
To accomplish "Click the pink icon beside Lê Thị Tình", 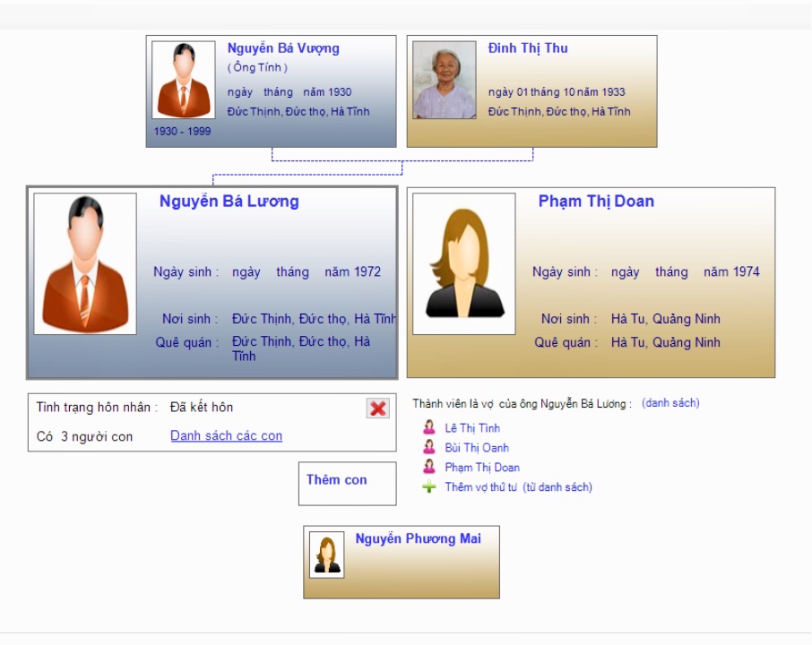I will click(428, 427).
